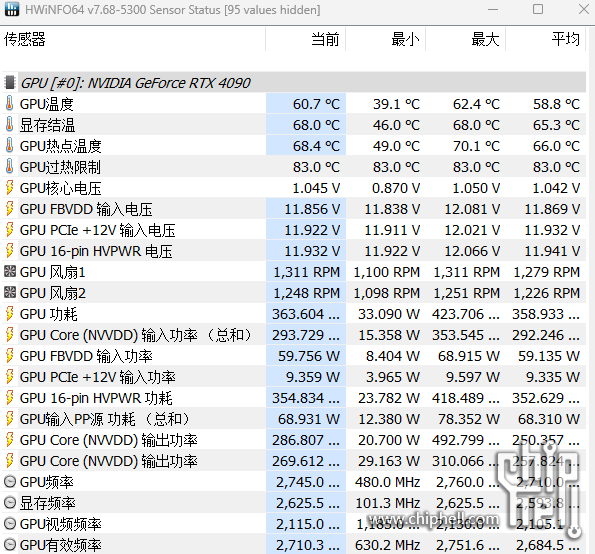The image size is (595, 554).
Task: Click the thermometer icon beside GPU温度
Action: [9, 103]
